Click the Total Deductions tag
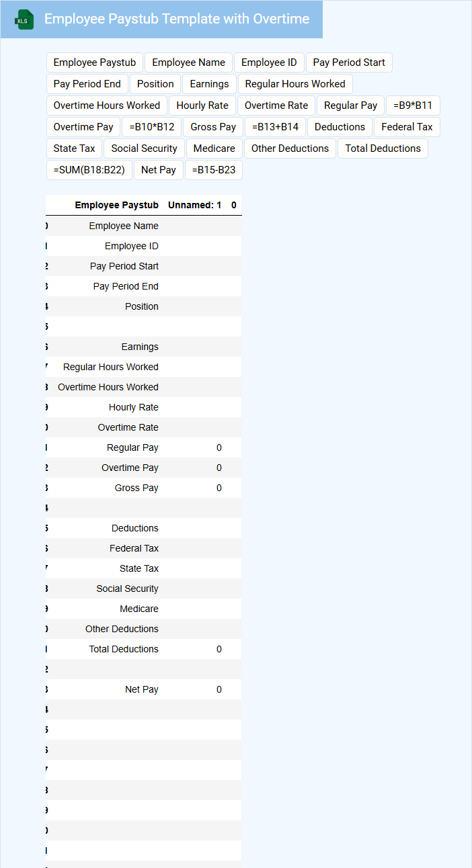This screenshot has width=472, height=868. [383, 148]
